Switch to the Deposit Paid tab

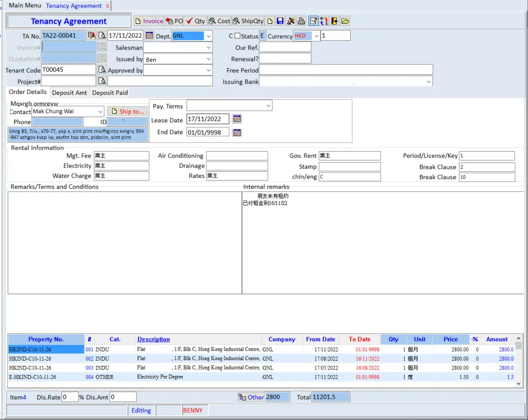click(x=110, y=93)
